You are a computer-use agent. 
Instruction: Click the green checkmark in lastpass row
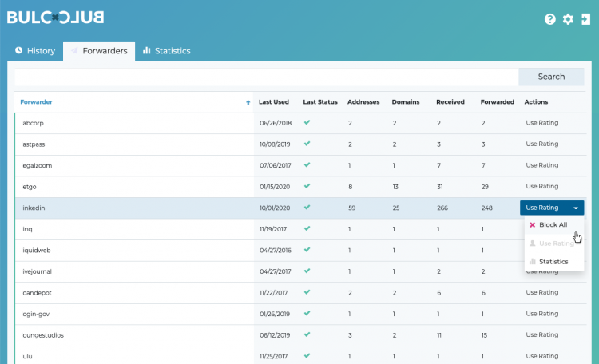coord(307,144)
